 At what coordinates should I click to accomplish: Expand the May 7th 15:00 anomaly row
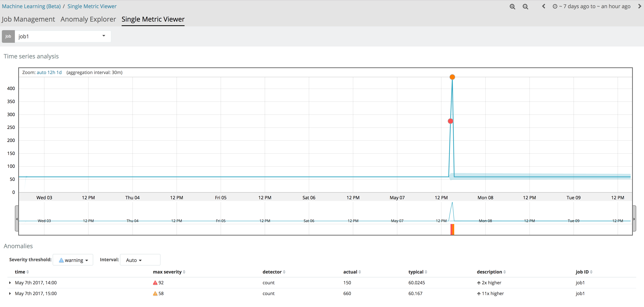(10, 293)
